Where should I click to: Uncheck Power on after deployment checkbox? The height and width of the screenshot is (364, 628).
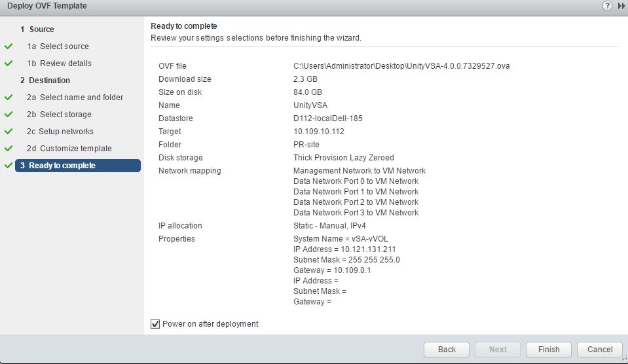pos(155,324)
